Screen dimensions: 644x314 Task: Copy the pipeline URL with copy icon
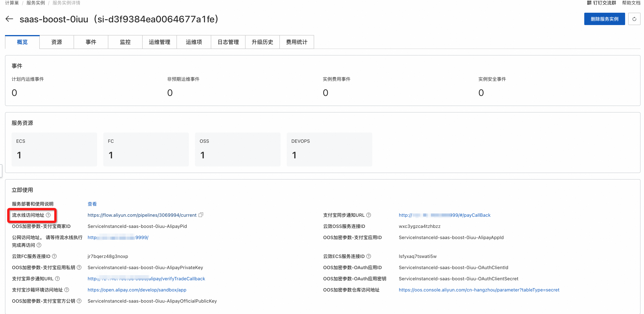[x=201, y=215]
